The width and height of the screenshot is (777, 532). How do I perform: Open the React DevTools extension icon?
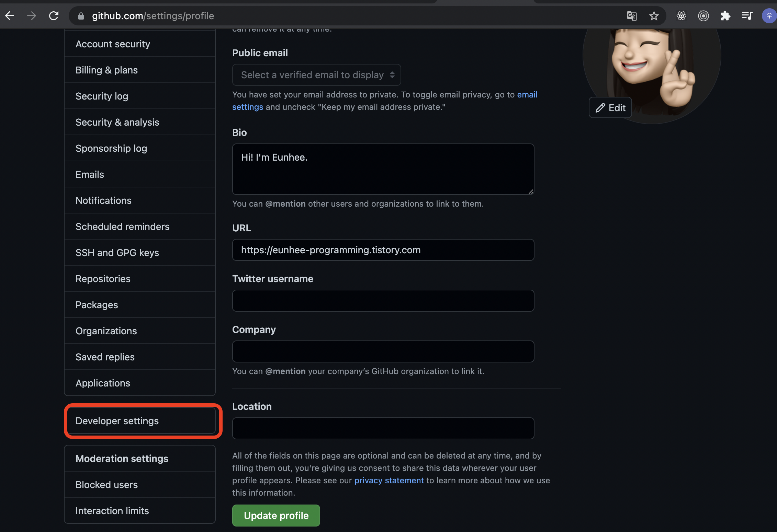point(681,16)
